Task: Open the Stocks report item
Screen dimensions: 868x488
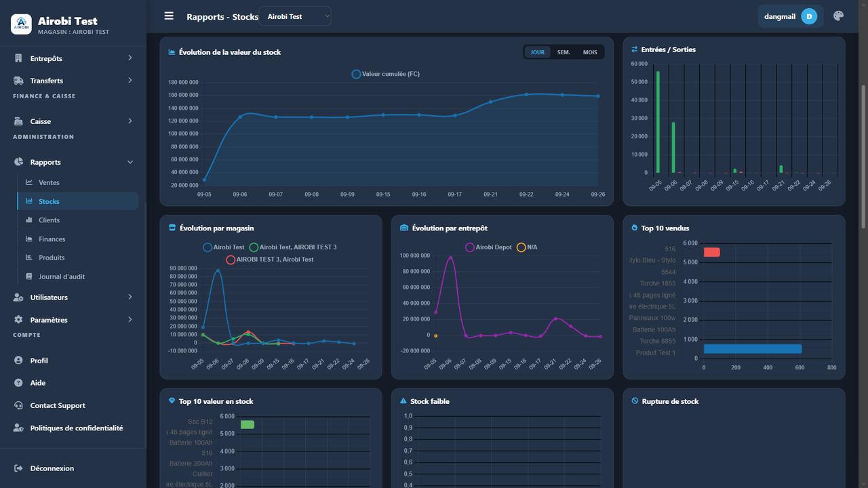Action: coord(77,201)
